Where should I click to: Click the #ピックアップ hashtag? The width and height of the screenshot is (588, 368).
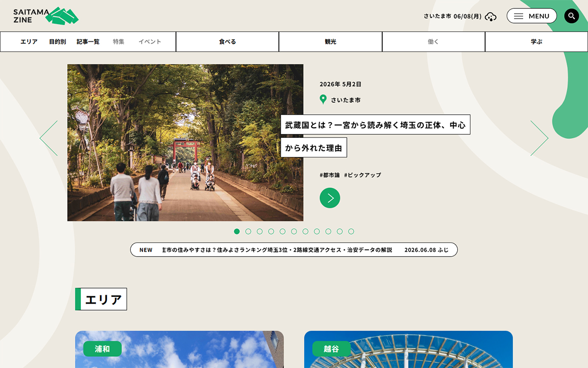click(x=363, y=175)
